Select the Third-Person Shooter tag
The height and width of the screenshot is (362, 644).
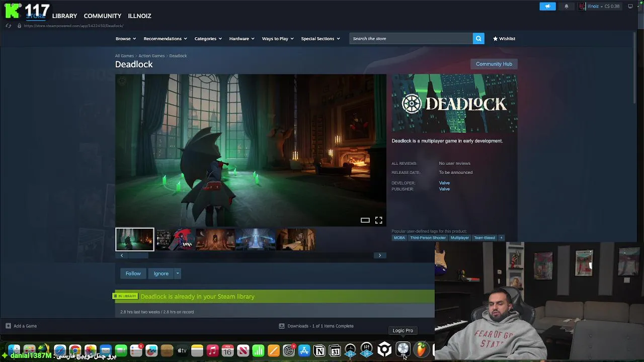pyautogui.click(x=428, y=238)
